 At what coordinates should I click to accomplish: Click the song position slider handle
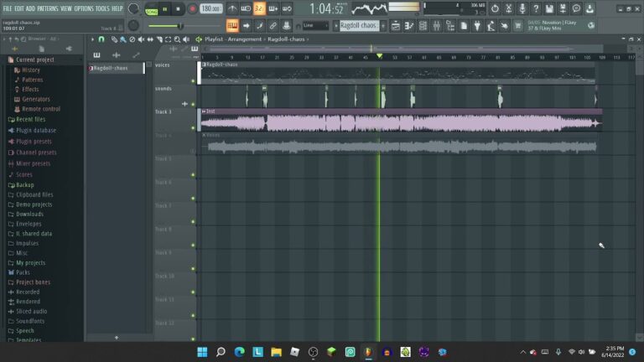point(180,26)
